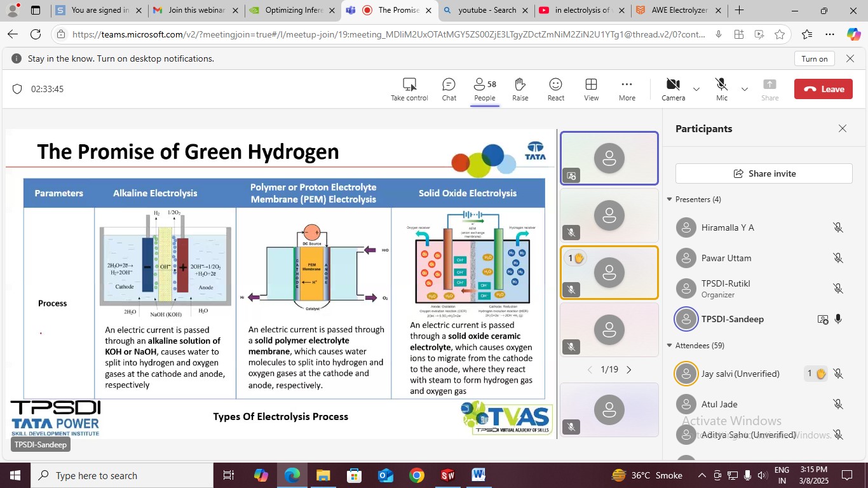Expand camera options dropdown arrow
Screen dimensions: 868x488
tap(696, 89)
